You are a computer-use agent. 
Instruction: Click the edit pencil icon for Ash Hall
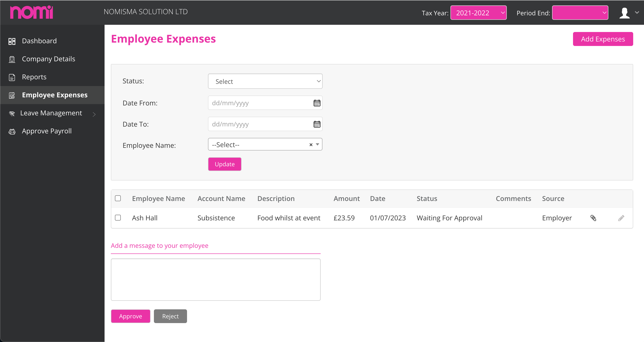pyautogui.click(x=621, y=217)
